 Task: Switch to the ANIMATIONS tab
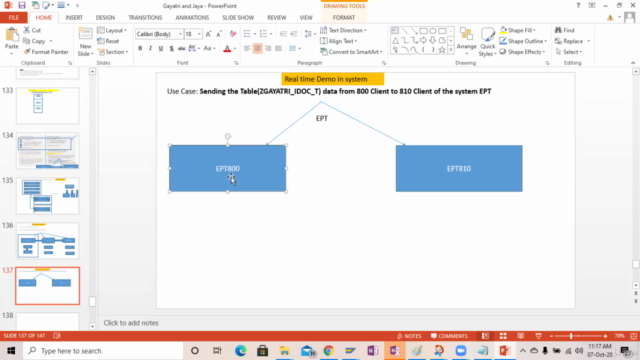coord(192,18)
